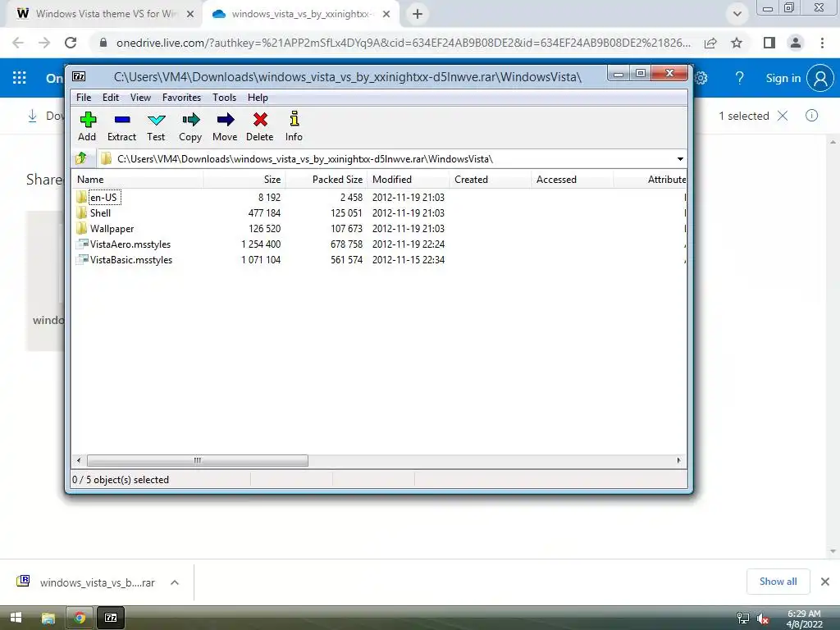Open the Chrome profile icon
Screen dimensions: 840x630
[796, 43]
